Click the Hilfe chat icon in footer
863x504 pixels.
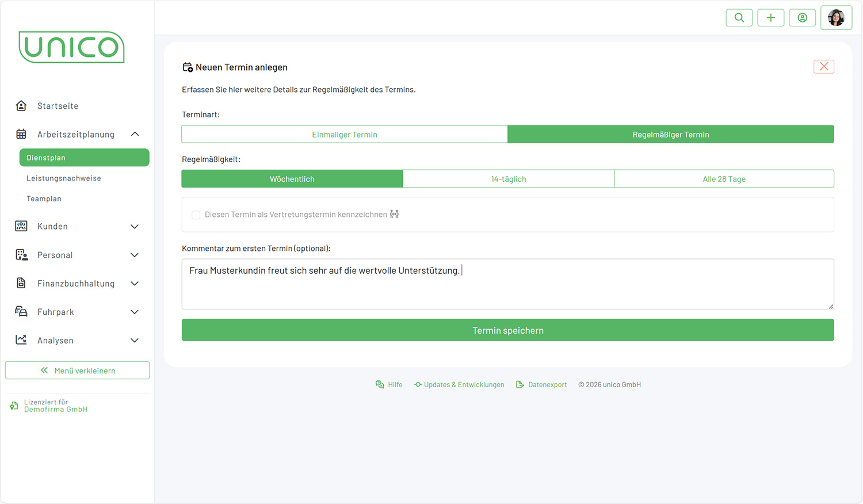[380, 384]
